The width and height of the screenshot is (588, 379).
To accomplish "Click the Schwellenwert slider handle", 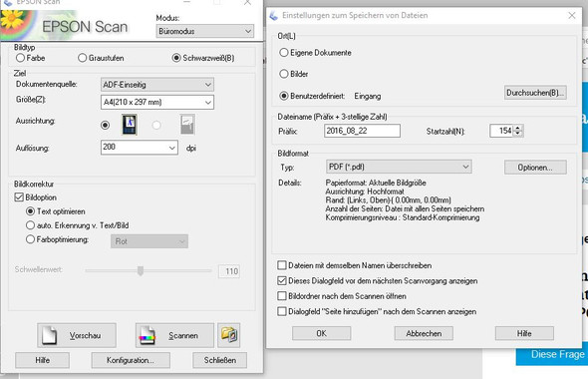I will (x=141, y=270).
